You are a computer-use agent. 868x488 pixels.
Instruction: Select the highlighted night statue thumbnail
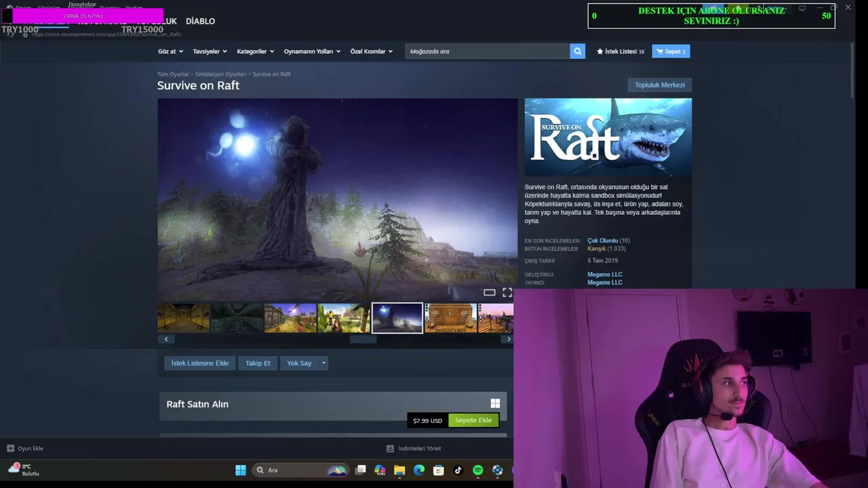[x=397, y=318]
